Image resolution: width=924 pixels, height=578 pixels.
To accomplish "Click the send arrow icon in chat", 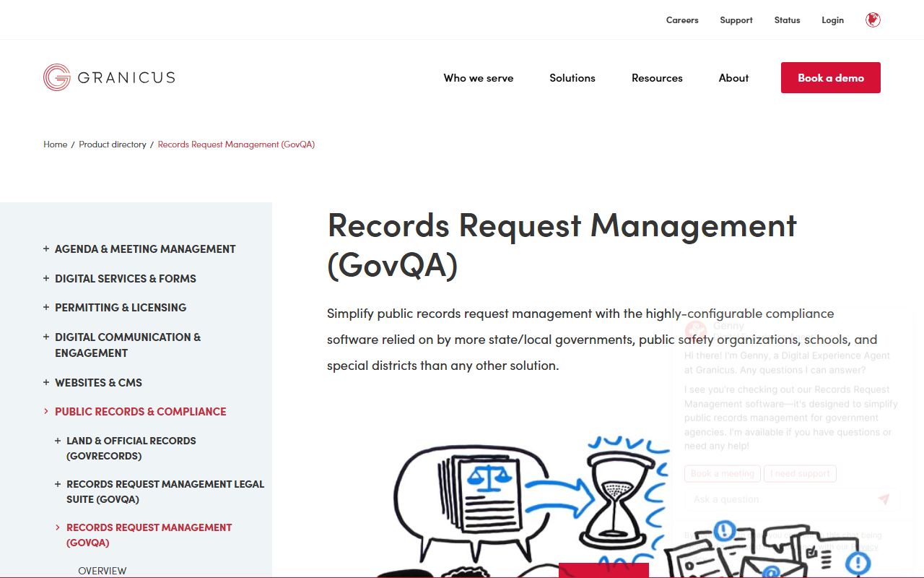I will (x=884, y=499).
